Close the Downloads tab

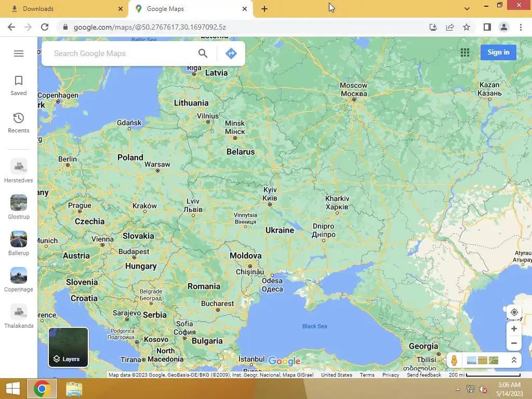click(x=121, y=9)
